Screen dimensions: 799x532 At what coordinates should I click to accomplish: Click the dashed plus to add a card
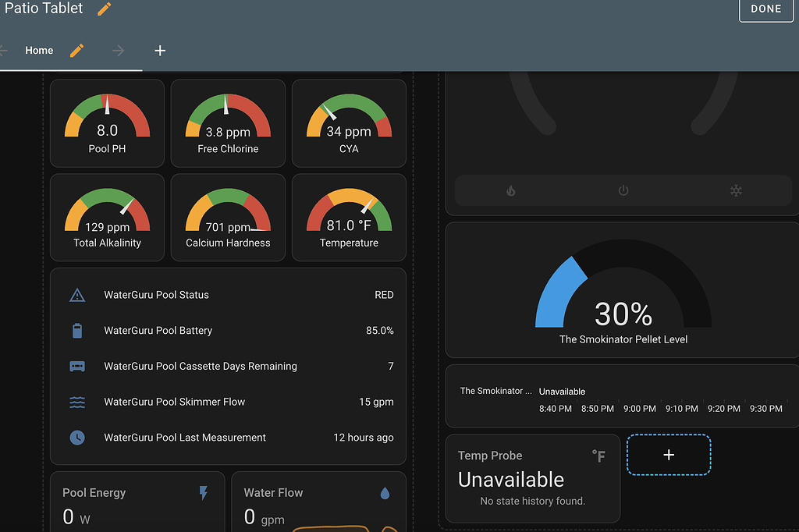[x=668, y=454]
